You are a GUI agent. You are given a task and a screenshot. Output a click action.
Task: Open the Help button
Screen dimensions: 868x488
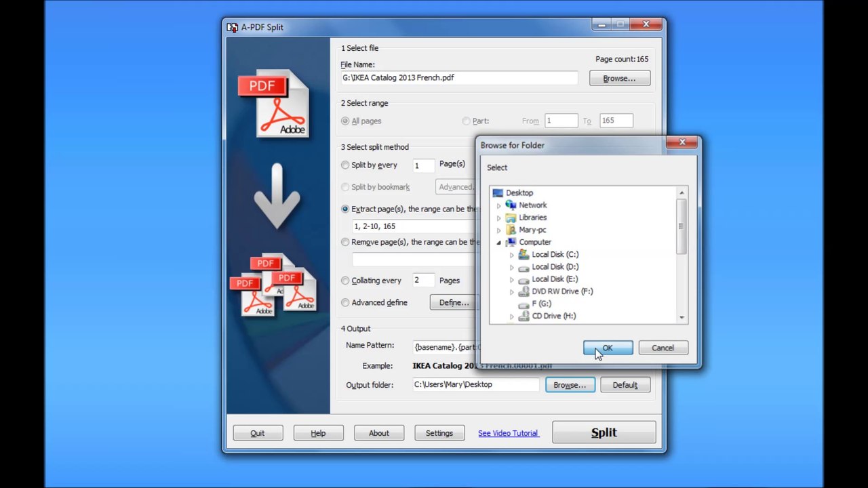click(319, 433)
